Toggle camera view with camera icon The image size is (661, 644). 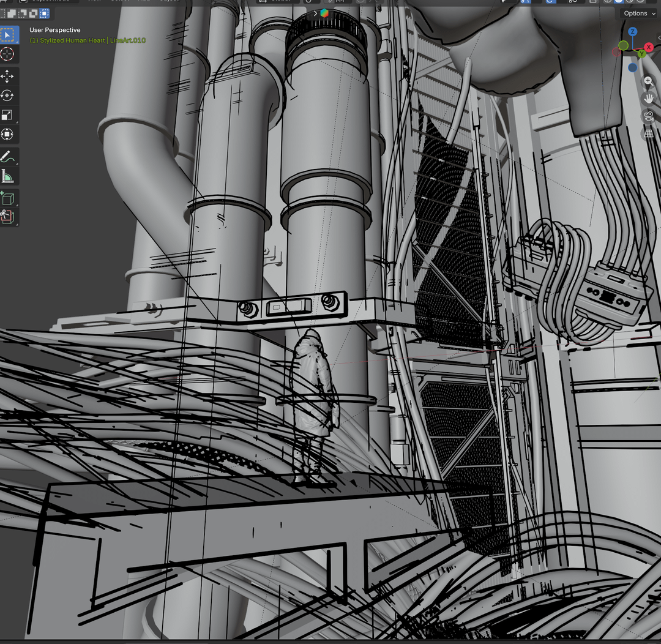coord(649,116)
